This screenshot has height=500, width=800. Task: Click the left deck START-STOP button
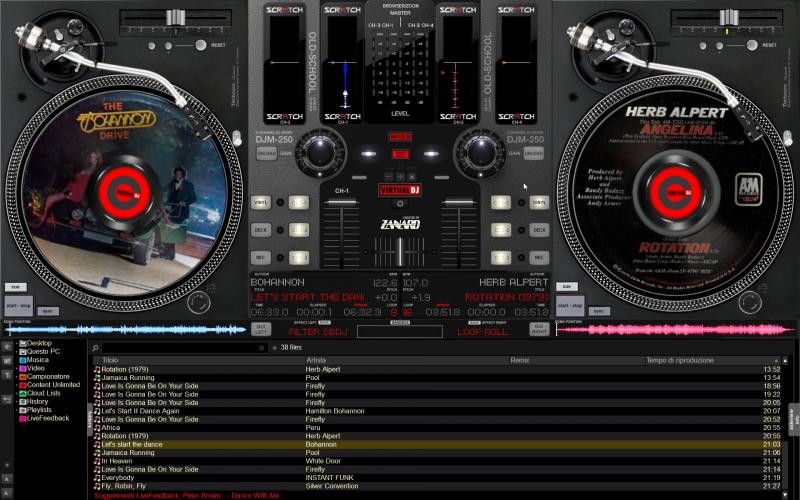[x=18, y=306]
